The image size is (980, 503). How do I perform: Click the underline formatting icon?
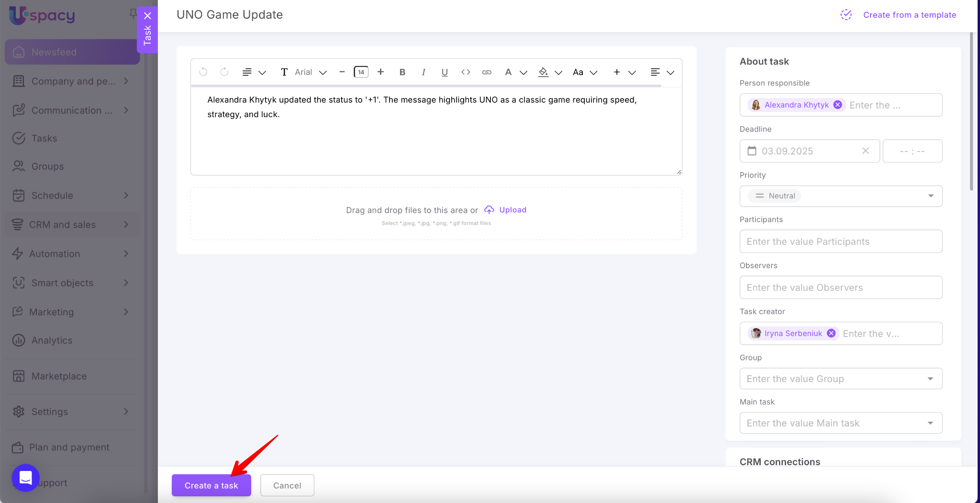tap(444, 72)
